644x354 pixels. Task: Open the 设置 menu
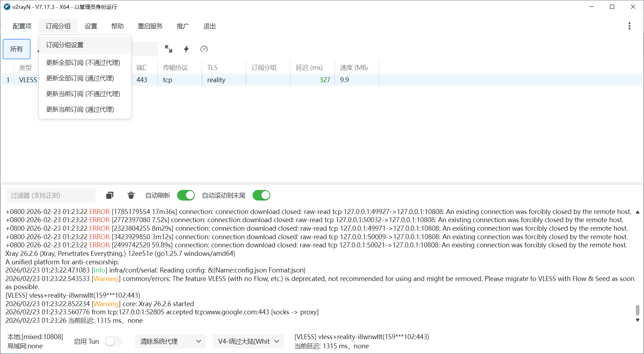coord(91,26)
